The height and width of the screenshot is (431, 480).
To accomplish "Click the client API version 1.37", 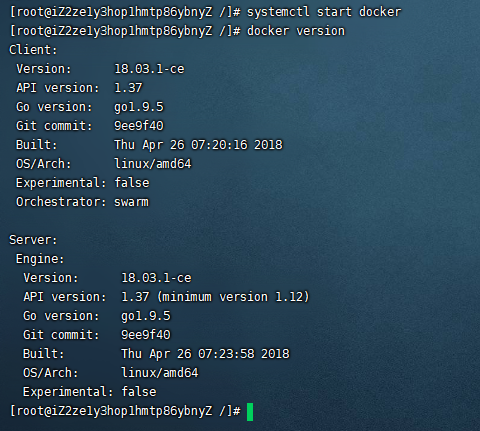I will click(x=128, y=88).
